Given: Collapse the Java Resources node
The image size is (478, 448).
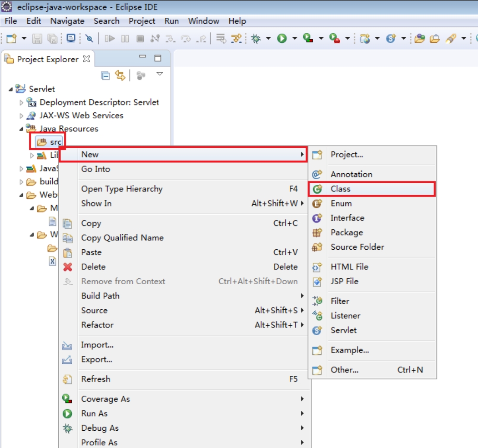Looking at the screenshot, I should click(21, 129).
